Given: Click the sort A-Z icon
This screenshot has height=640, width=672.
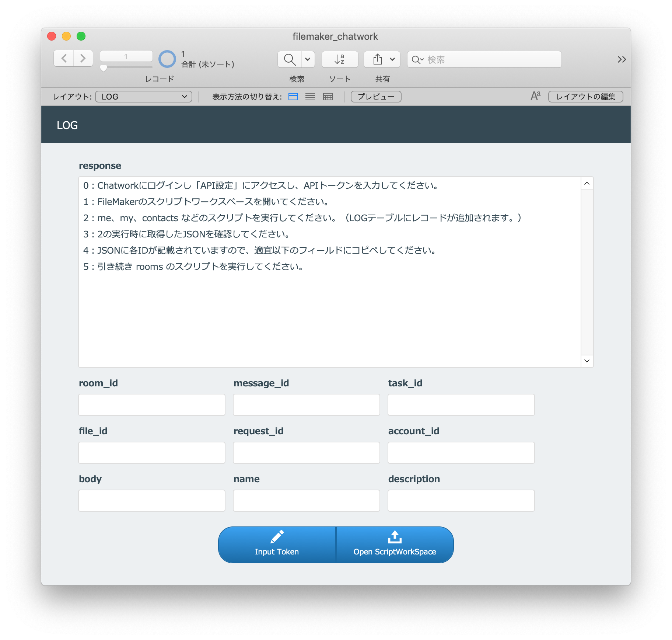Looking at the screenshot, I should [x=340, y=59].
